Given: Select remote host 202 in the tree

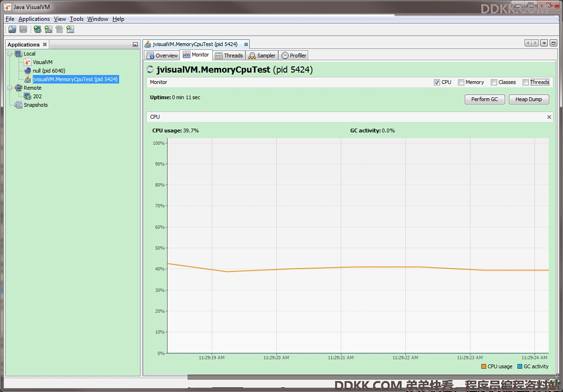Looking at the screenshot, I should click(38, 96).
